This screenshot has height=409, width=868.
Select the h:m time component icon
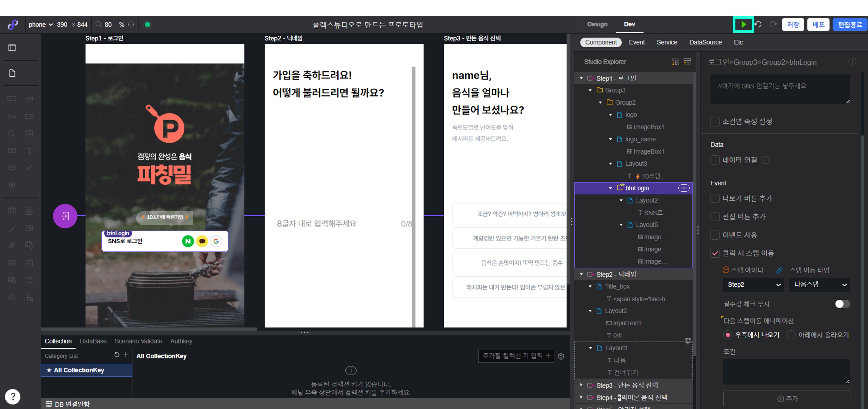pyautogui.click(x=12, y=116)
